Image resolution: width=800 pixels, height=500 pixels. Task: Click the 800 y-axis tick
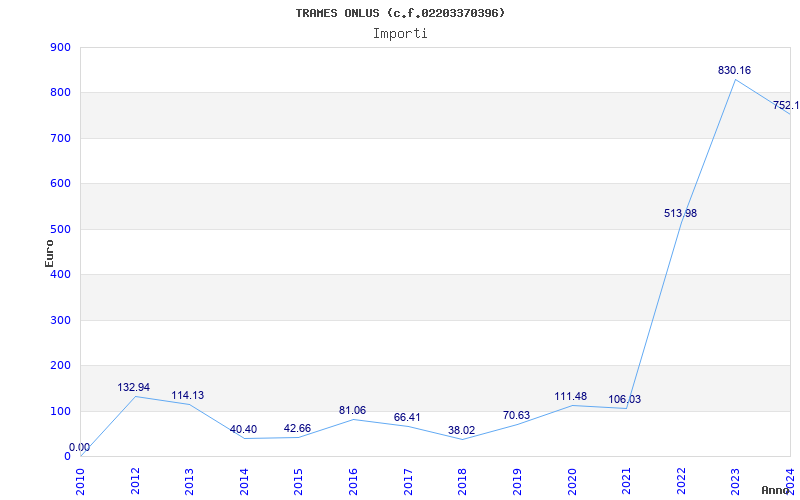pos(60,93)
